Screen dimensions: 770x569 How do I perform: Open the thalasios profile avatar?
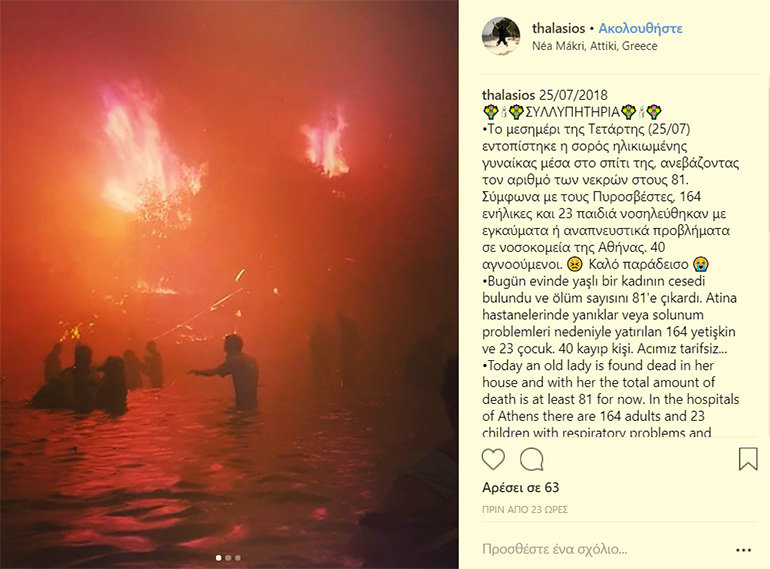coord(500,36)
